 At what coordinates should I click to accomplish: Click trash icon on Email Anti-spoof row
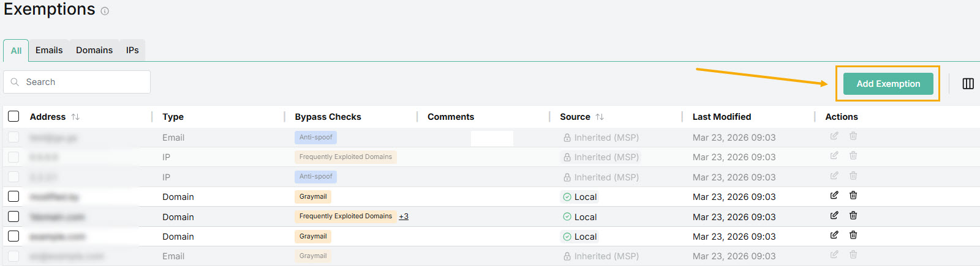pyautogui.click(x=853, y=136)
